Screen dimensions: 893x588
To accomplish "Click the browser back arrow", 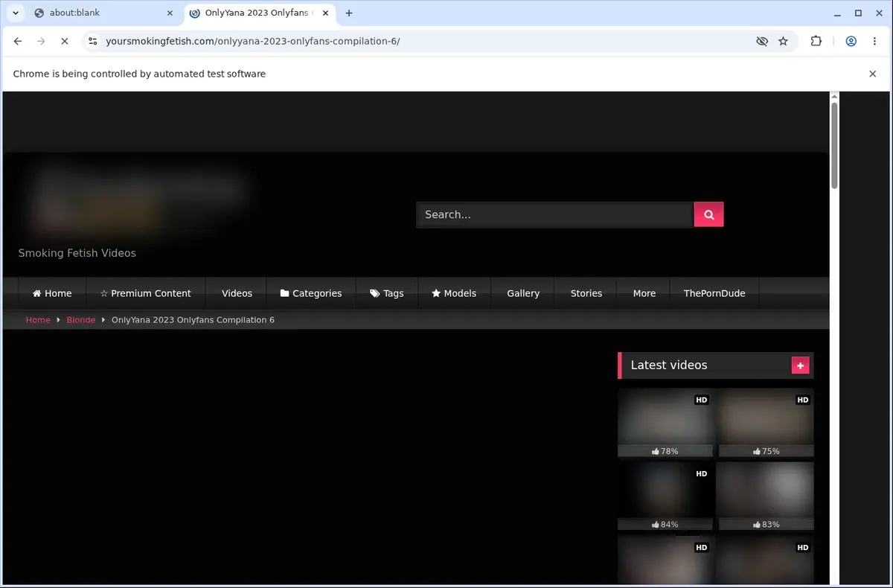I will 18,42.
